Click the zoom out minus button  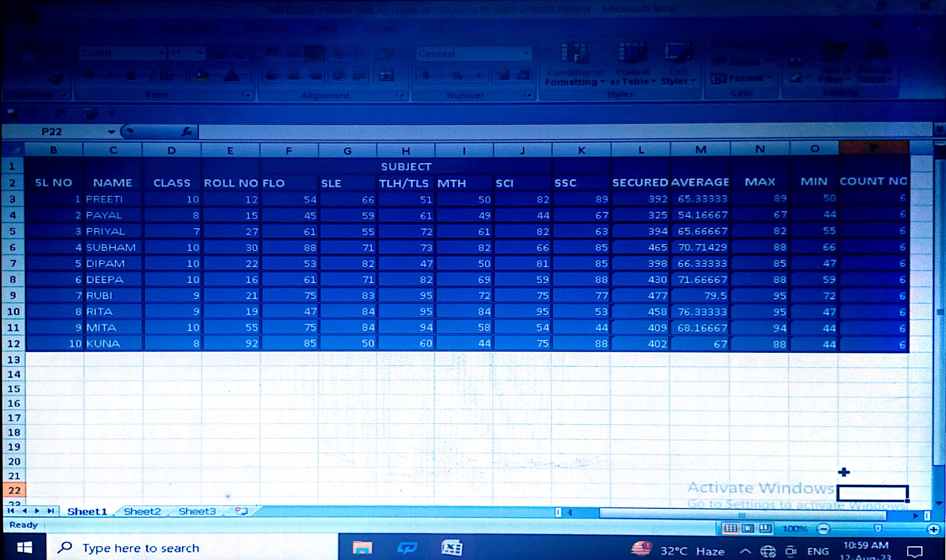823,529
